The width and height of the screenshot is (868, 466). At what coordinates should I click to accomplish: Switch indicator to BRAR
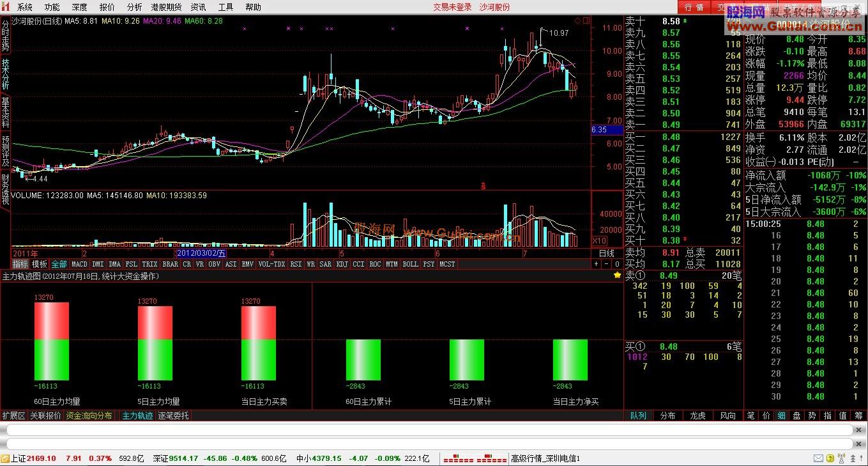click(170, 264)
